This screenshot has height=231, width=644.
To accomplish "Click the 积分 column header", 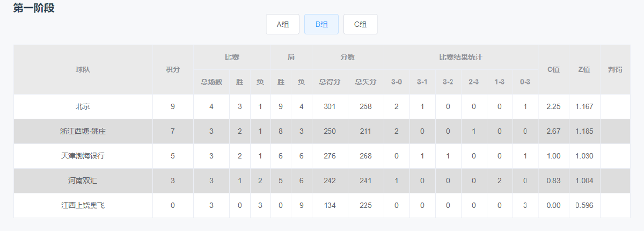I will click(173, 69).
